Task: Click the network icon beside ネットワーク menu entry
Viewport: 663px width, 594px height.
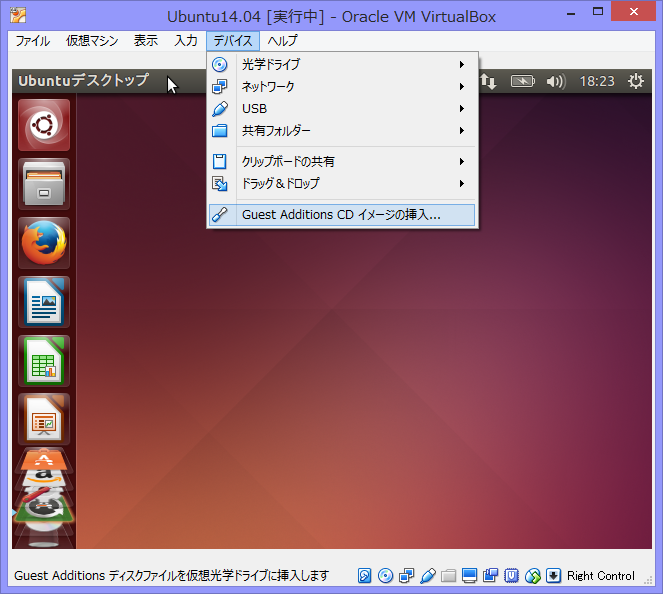Action: [219, 87]
